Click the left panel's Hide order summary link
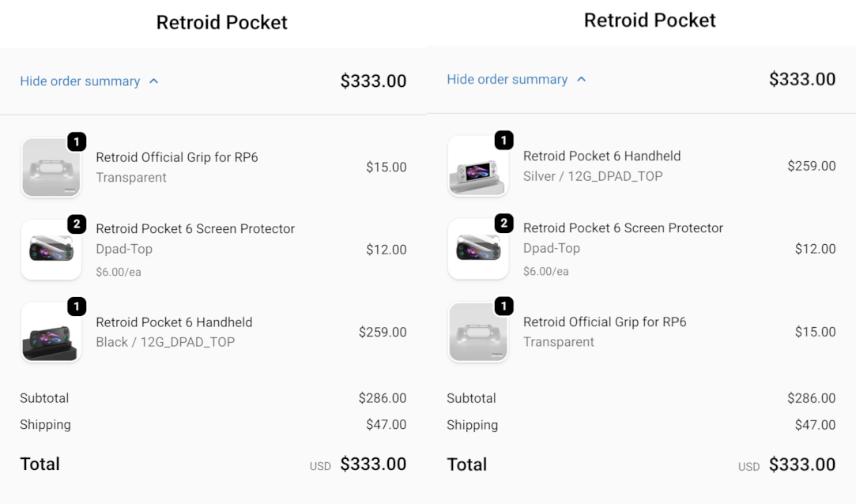856x504 pixels. coord(80,81)
